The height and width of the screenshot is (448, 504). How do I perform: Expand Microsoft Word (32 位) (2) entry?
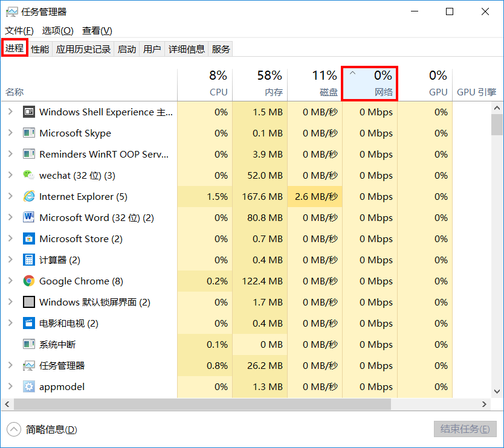10,217
